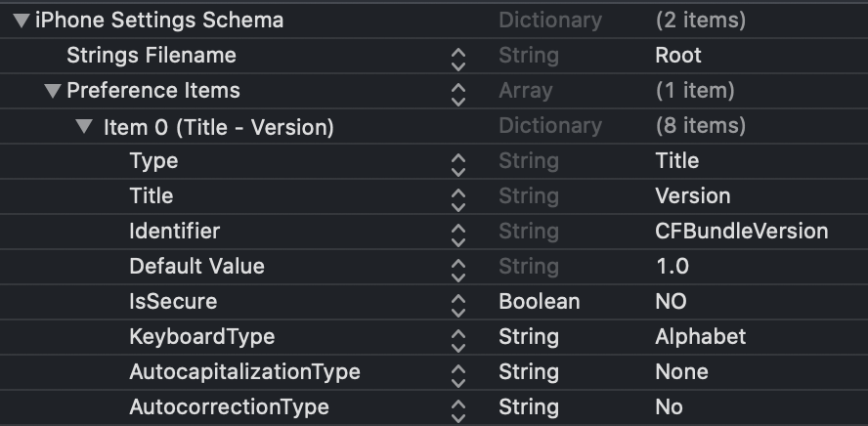The image size is (868, 426).
Task: Select the Strings Filename key row
Action: coord(151,56)
